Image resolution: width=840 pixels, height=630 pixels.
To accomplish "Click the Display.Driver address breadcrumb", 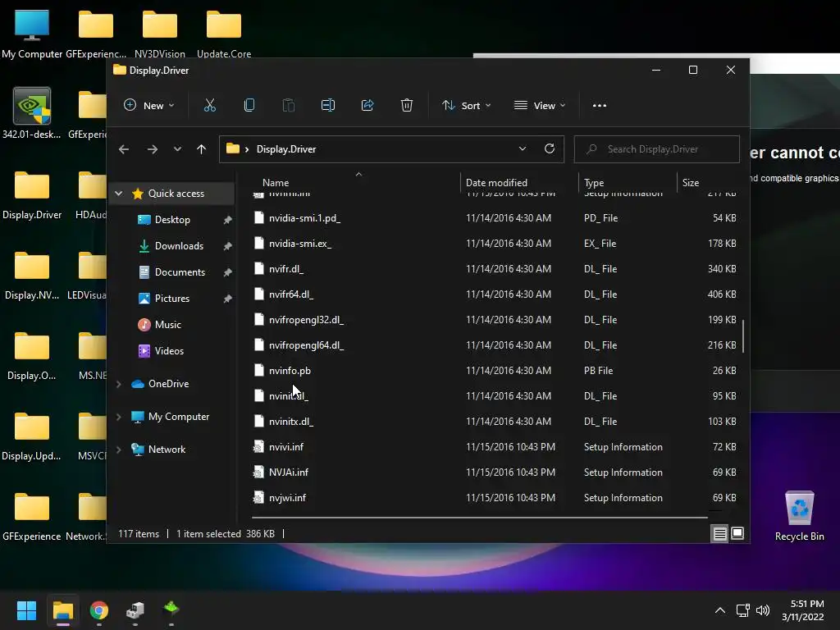I will pos(286,149).
